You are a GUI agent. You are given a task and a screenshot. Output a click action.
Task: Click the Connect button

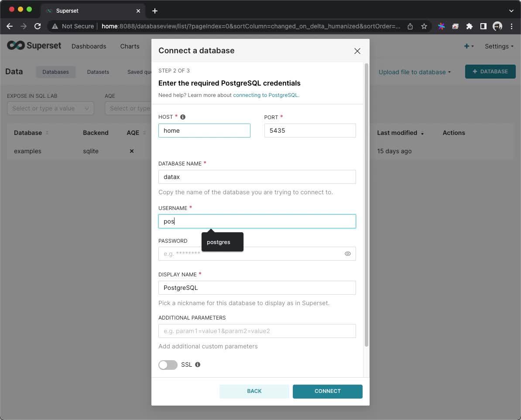coord(327,391)
